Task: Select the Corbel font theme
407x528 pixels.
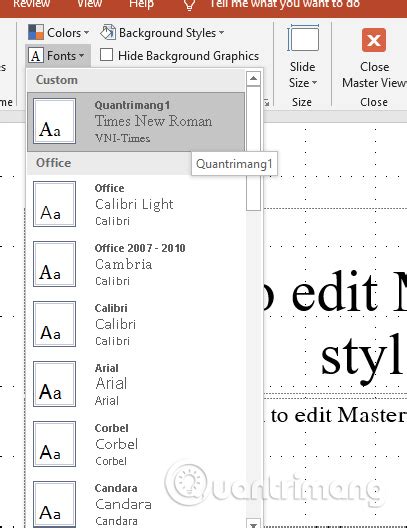Action: (x=136, y=444)
